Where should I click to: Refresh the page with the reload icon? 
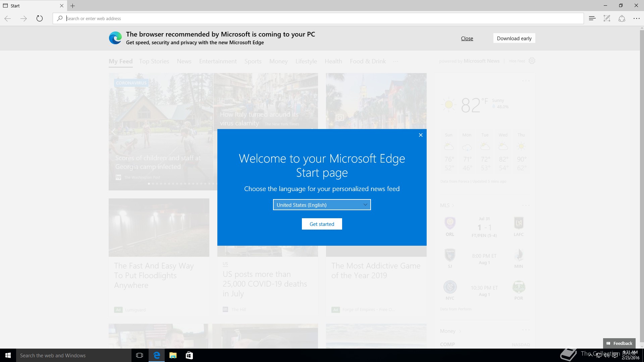(x=40, y=18)
